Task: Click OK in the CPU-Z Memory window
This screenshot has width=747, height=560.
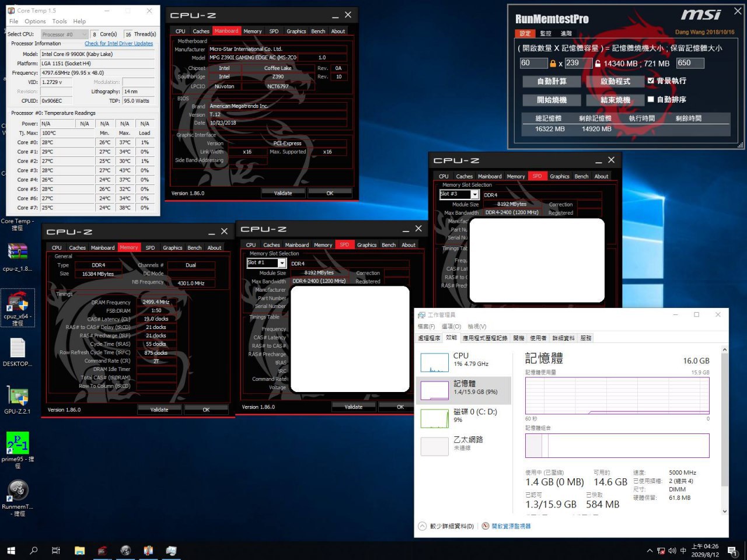Action: point(206,409)
